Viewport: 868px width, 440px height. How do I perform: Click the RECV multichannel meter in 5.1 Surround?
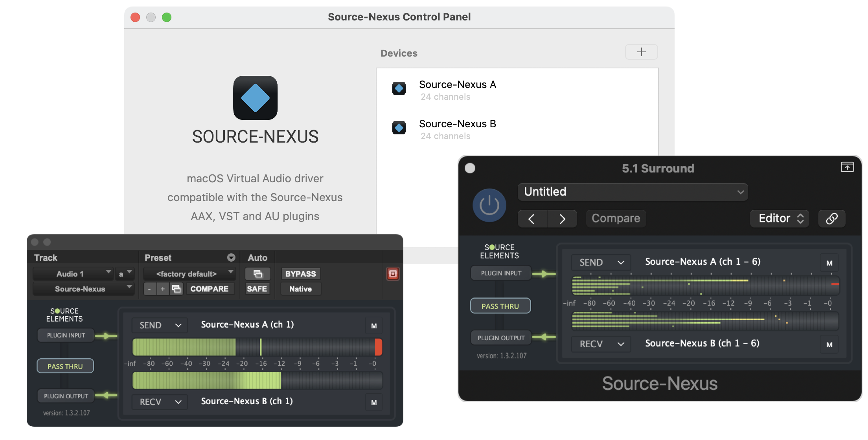(x=705, y=321)
